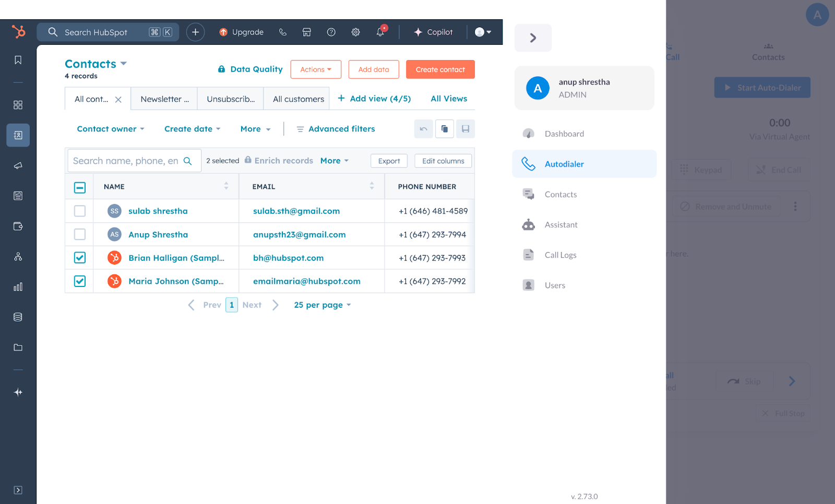Open the More filters dropdown
The image size is (835, 504).
click(256, 129)
